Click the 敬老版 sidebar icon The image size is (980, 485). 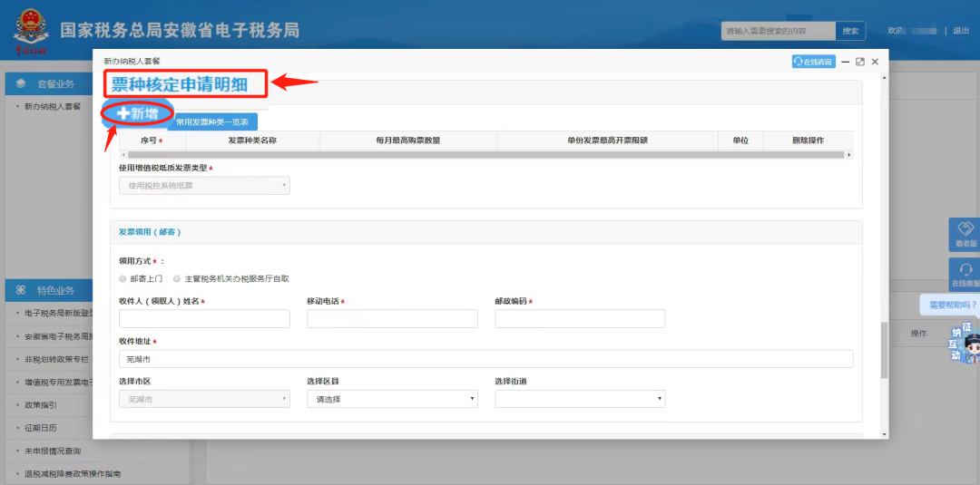point(965,235)
